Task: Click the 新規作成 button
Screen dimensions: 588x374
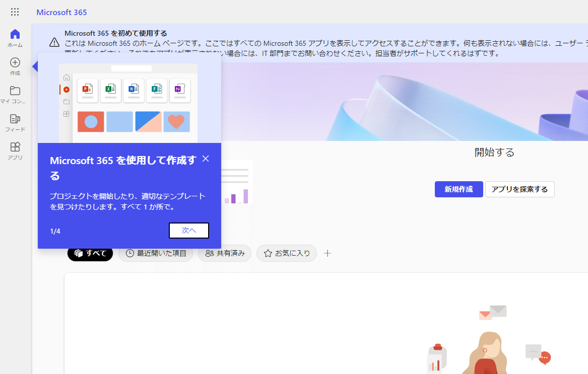Action: pos(459,189)
